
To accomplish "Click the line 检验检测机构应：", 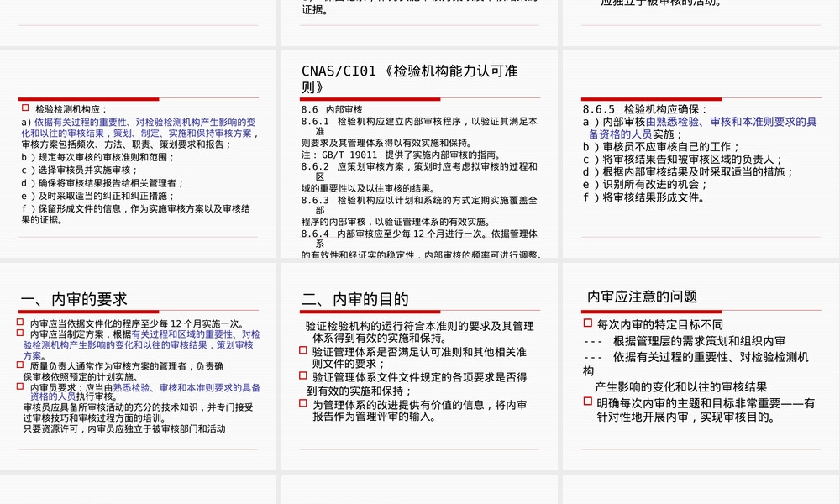I will pyautogui.click(x=71, y=109).
